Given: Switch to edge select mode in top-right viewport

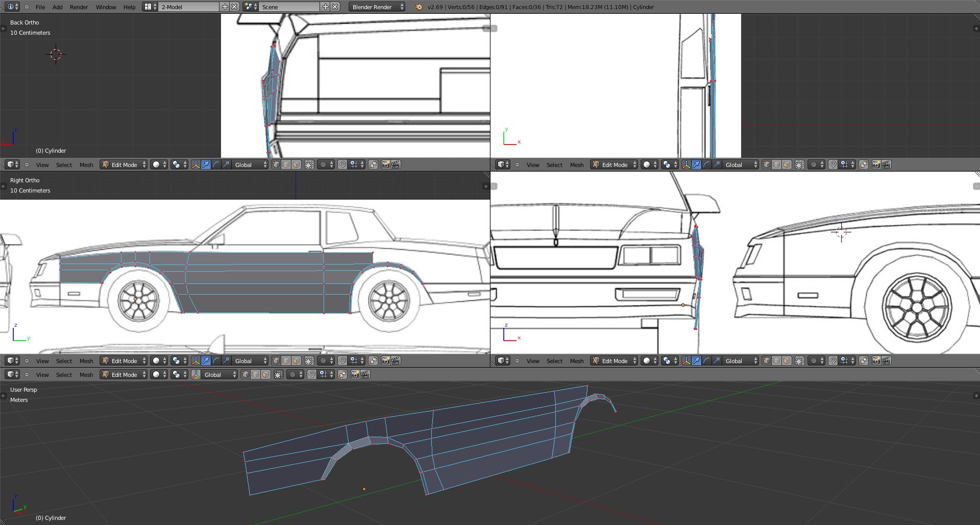Looking at the screenshot, I should tap(776, 164).
